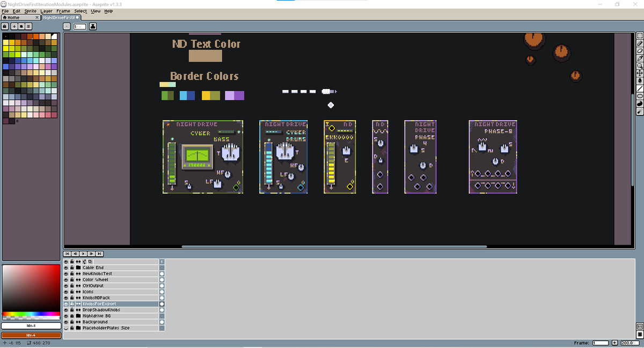644x348 pixels.
Task: Click the ink stamp icon in context bar
Action: pos(93,26)
